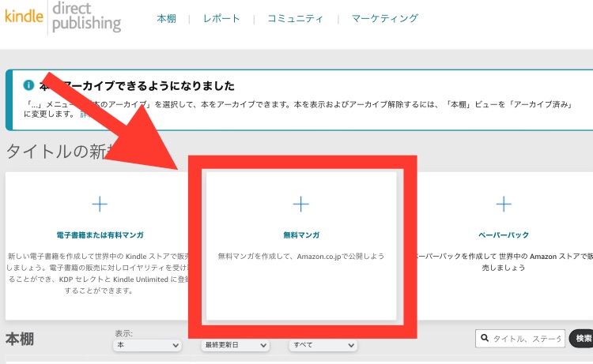
Task: Open the 本棚 navigation tab
Action: click(166, 18)
